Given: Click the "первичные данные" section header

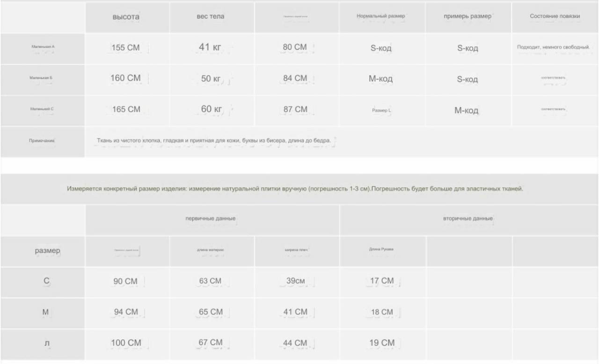Looking at the screenshot, I should point(211,218).
